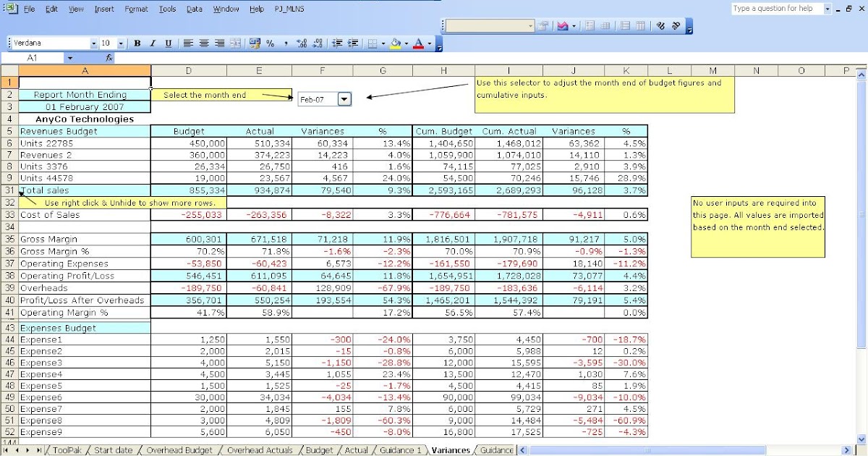Screen dimensions: 868x456
Task: Apply underline formatting
Action: coord(168,43)
